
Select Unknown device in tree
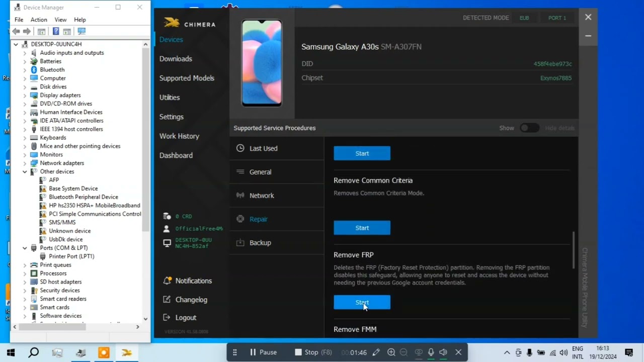coord(69,231)
